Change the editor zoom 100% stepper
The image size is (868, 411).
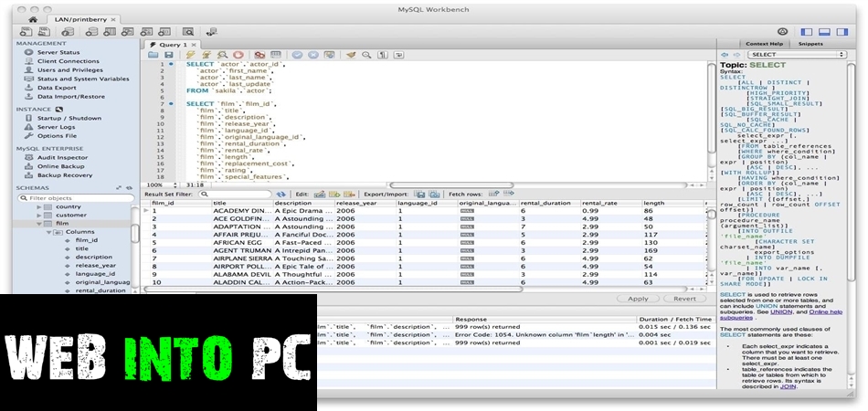click(x=175, y=185)
